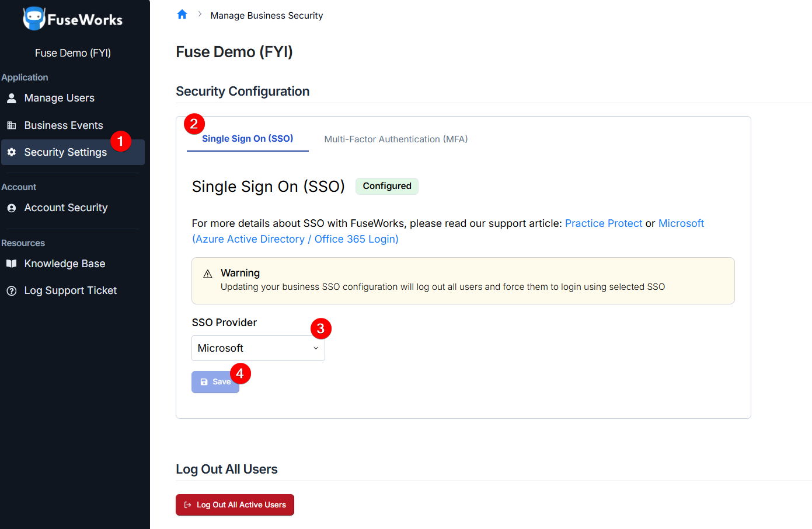Viewport: 812px width, 529px height.
Task: Open Manage Users in sidebar
Action: (x=59, y=98)
